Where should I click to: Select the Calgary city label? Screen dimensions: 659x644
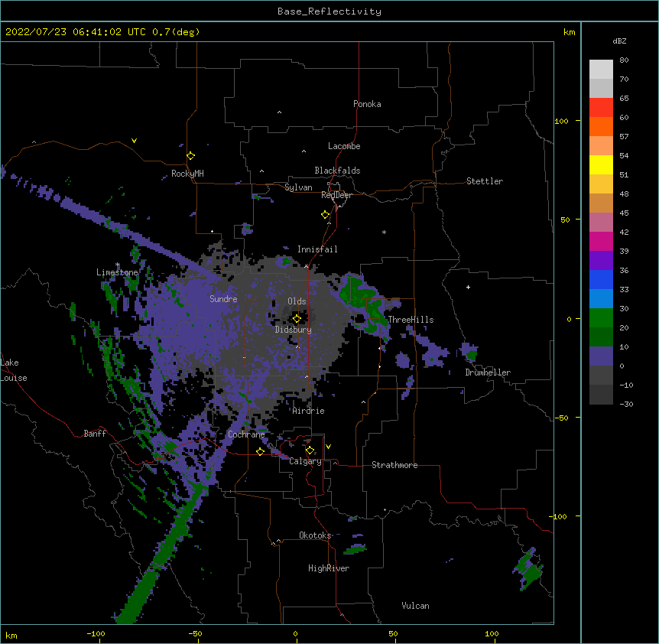coord(305,461)
